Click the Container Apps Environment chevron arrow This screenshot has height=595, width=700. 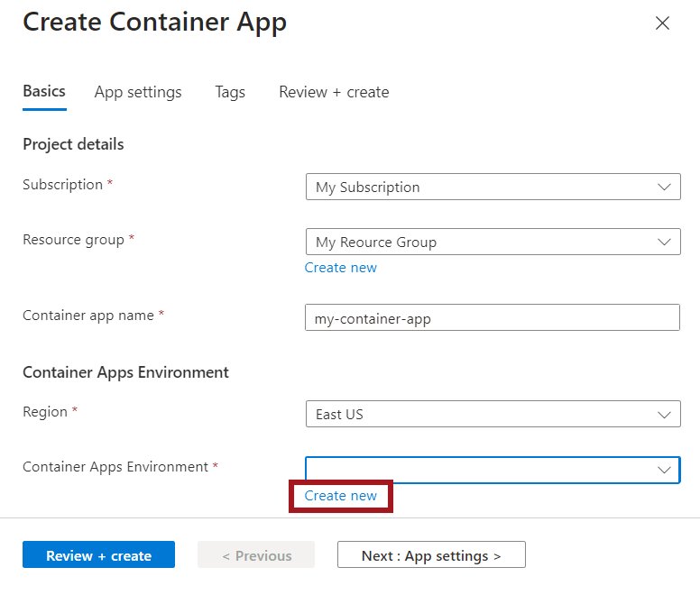pos(665,470)
